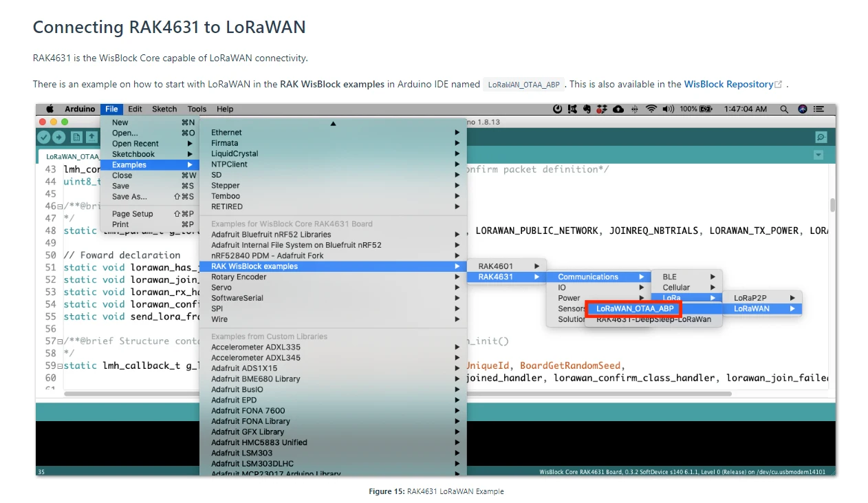Click the Dropbox menu bar icon

coord(602,109)
